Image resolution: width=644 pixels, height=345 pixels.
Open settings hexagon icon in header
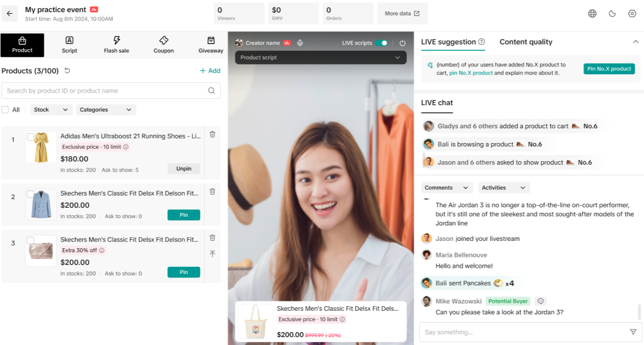pyautogui.click(x=632, y=14)
